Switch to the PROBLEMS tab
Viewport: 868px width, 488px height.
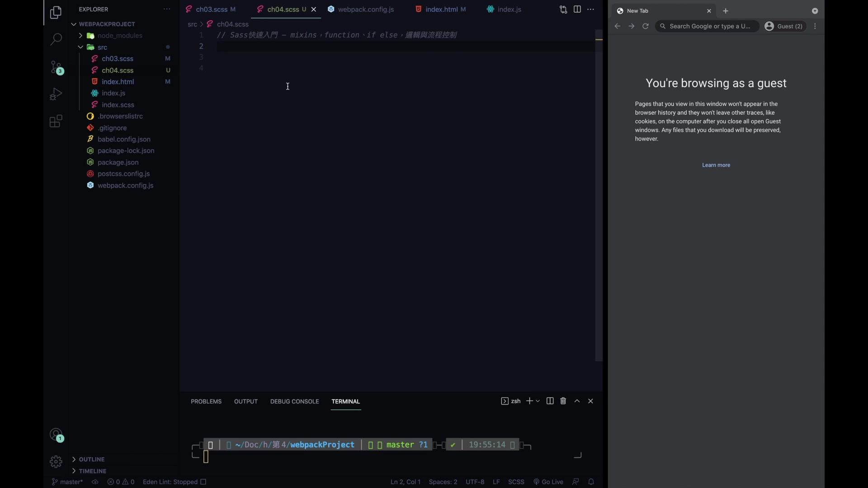(x=206, y=401)
